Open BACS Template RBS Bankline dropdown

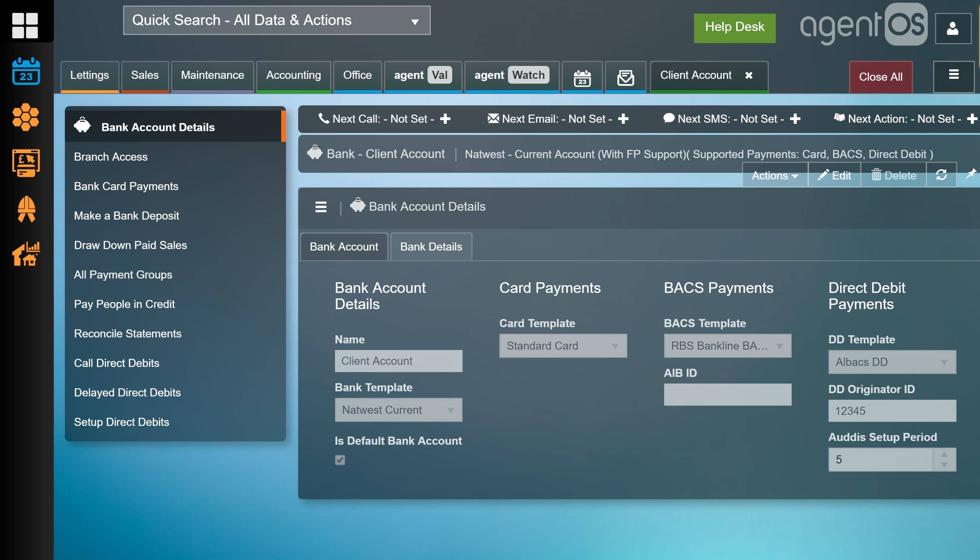coord(728,346)
